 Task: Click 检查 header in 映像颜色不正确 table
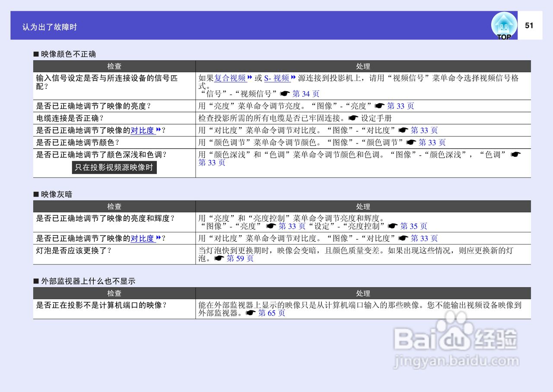(114, 66)
